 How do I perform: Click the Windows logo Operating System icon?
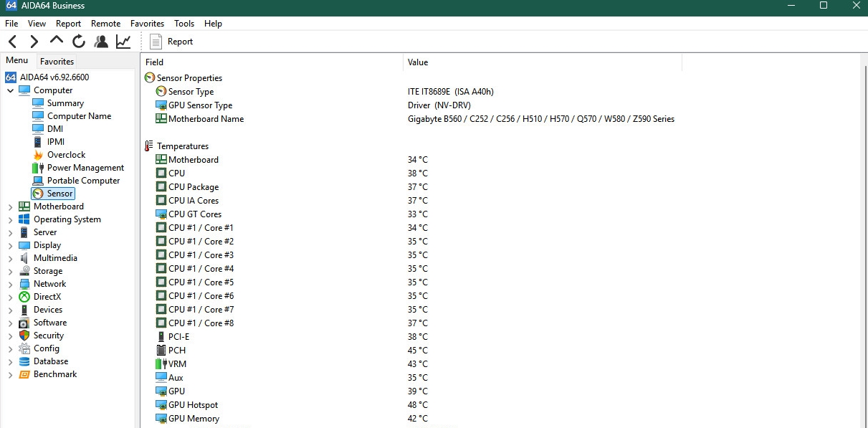coord(24,219)
